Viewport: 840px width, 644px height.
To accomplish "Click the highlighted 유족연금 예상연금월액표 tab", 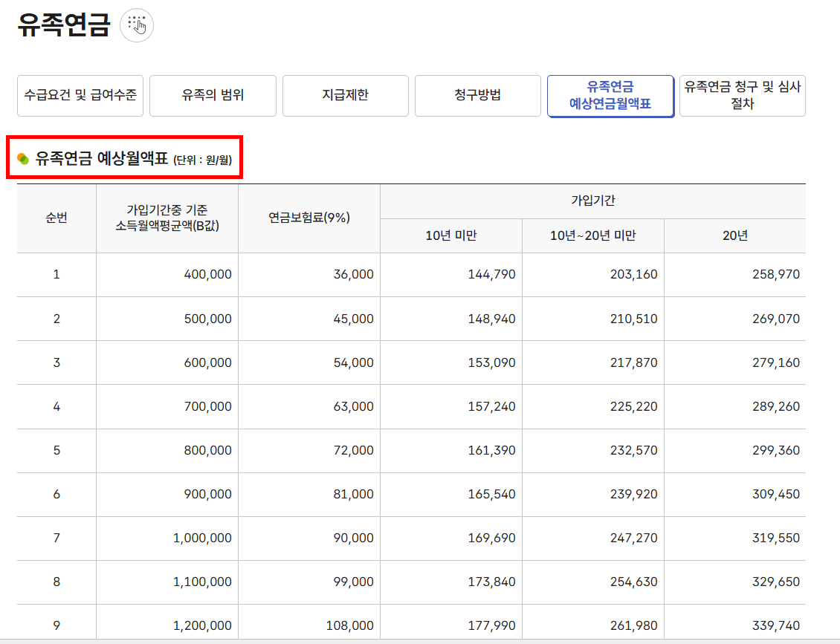I will pos(610,95).
